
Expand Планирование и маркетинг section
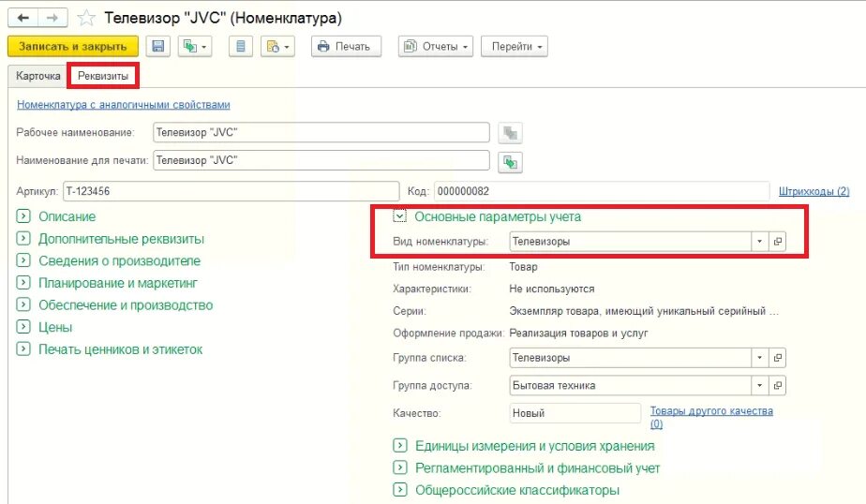[x=23, y=282]
